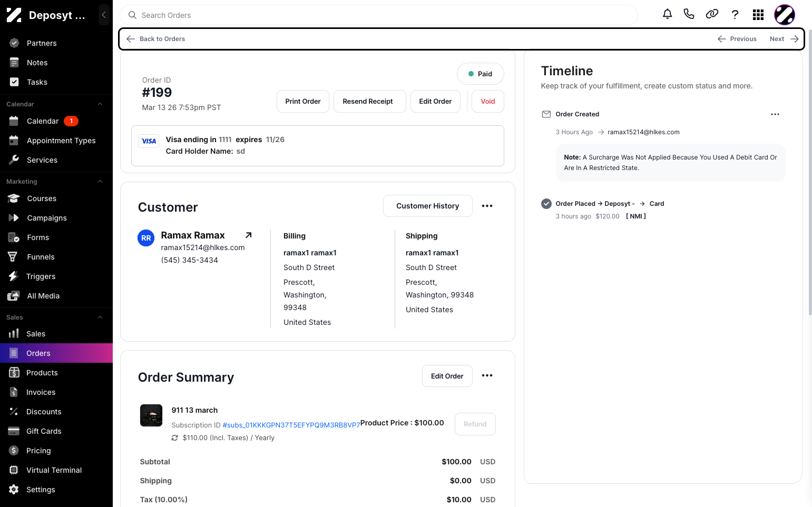Go Back to Orders
Screen dimensions: 812x507
[156, 39]
